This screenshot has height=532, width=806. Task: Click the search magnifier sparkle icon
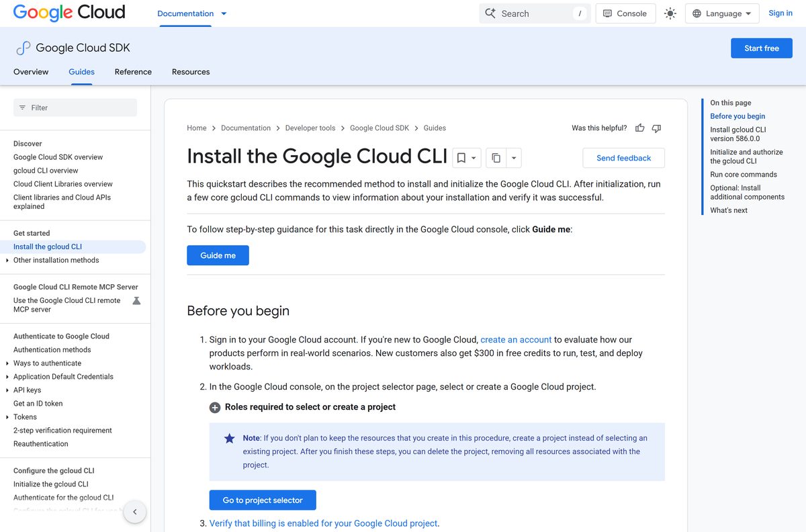click(x=490, y=13)
